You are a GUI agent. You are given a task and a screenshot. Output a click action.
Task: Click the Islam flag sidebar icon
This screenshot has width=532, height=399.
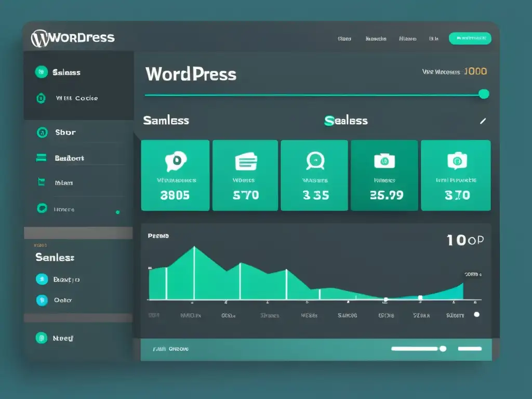42,182
